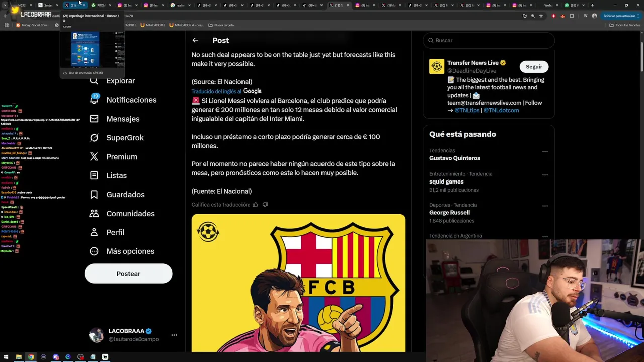Bookmark page with star in address bar
Image resolution: width=644 pixels, height=362 pixels.
pyautogui.click(x=541, y=16)
